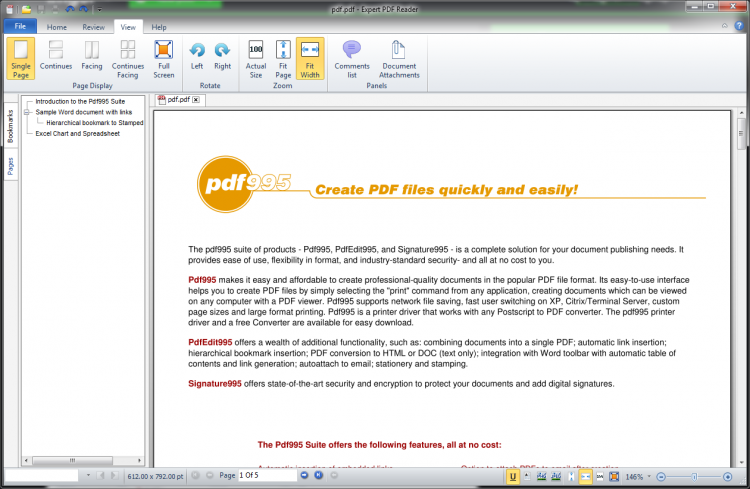Screen dimensions: 750x489
Task: Select the pdf.pdf document tab
Action: tap(178, 100)
